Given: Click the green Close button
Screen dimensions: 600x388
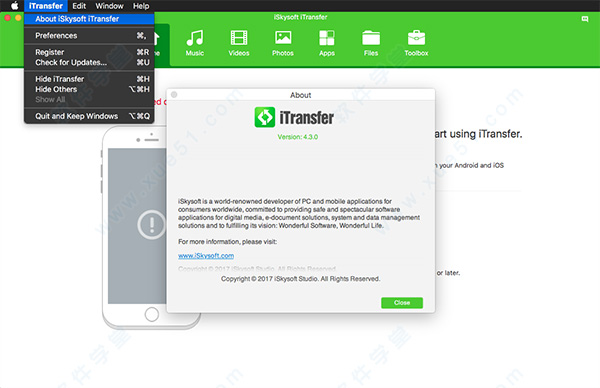Looking at the screenshot, I should (402, 303).
